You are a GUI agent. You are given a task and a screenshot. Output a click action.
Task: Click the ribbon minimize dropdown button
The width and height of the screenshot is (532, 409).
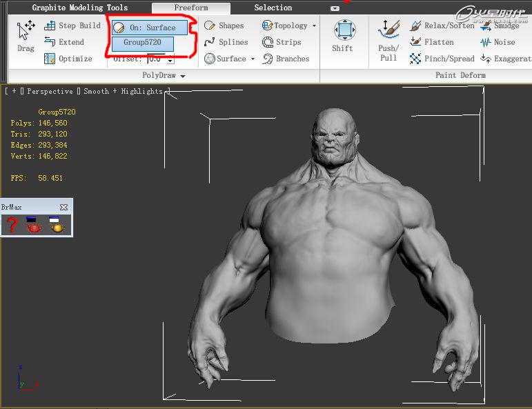(335, 8)
